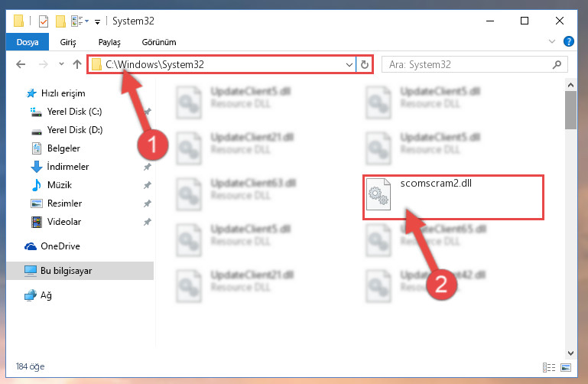Expand the address bar history dropdown
The height and width of the screenshot is (384, 588).
349,64
